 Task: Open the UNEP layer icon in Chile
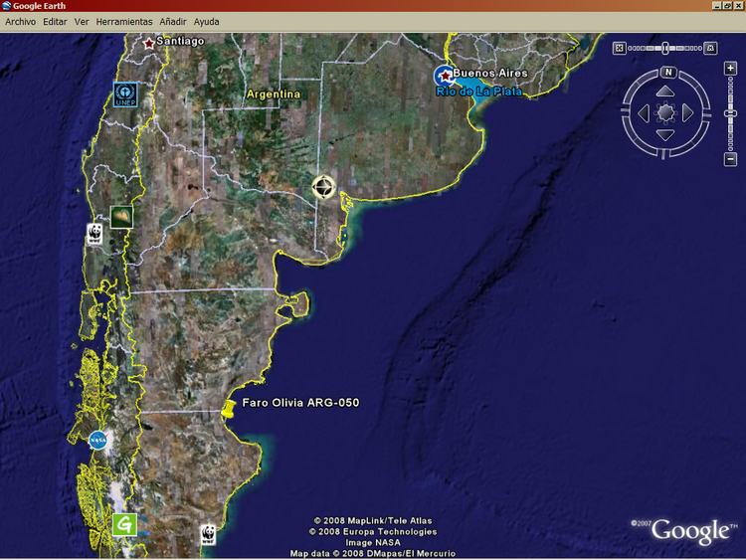click(125, 94)
